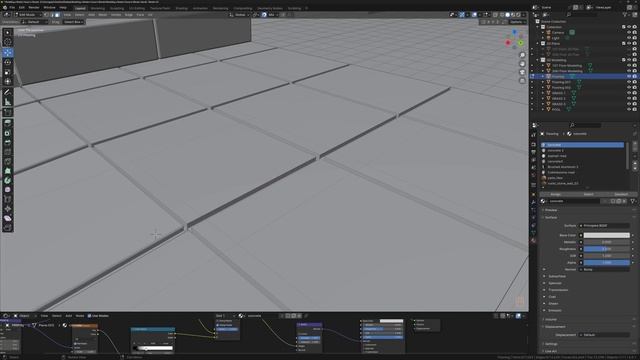Select the Loop Cut tool
640x360 pixels.
(x=8, y=152)
